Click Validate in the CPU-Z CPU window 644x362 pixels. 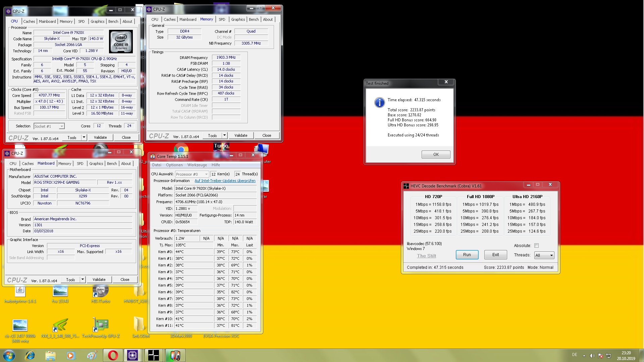coord(100,137)
